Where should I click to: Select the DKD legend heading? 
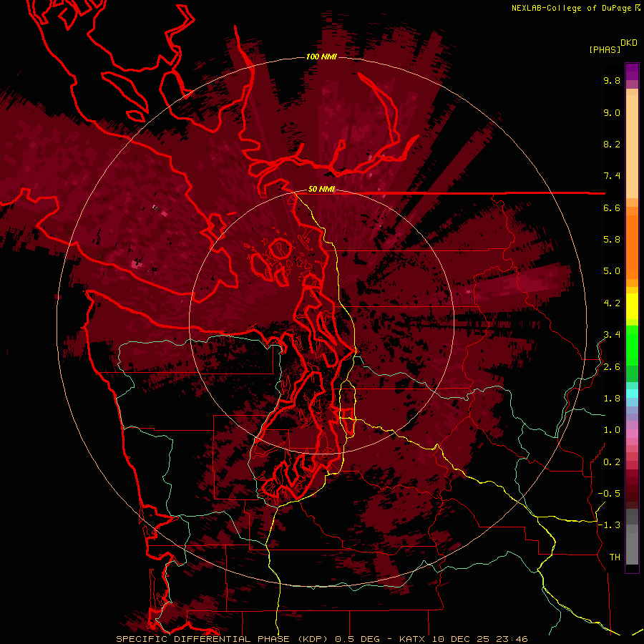pos(629,43)
